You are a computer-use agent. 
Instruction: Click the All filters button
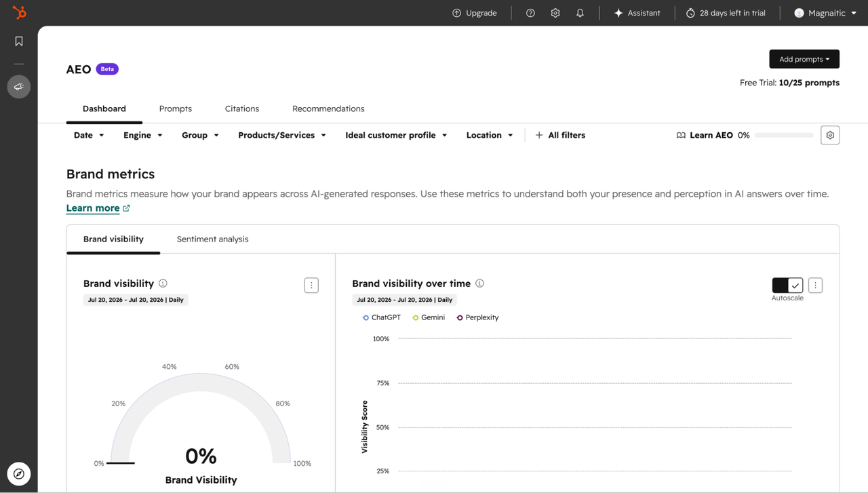pyautogui.click(x=560, y=135)
